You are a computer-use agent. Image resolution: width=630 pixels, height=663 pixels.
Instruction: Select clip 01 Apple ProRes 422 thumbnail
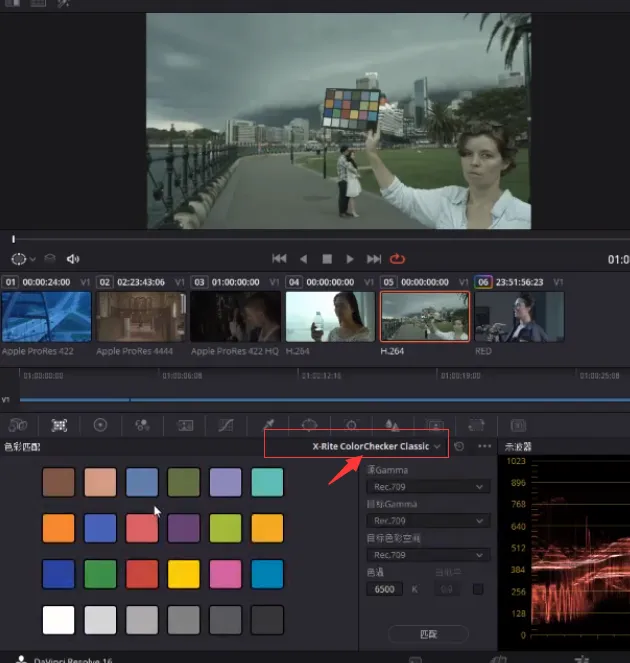pos(47,316)
